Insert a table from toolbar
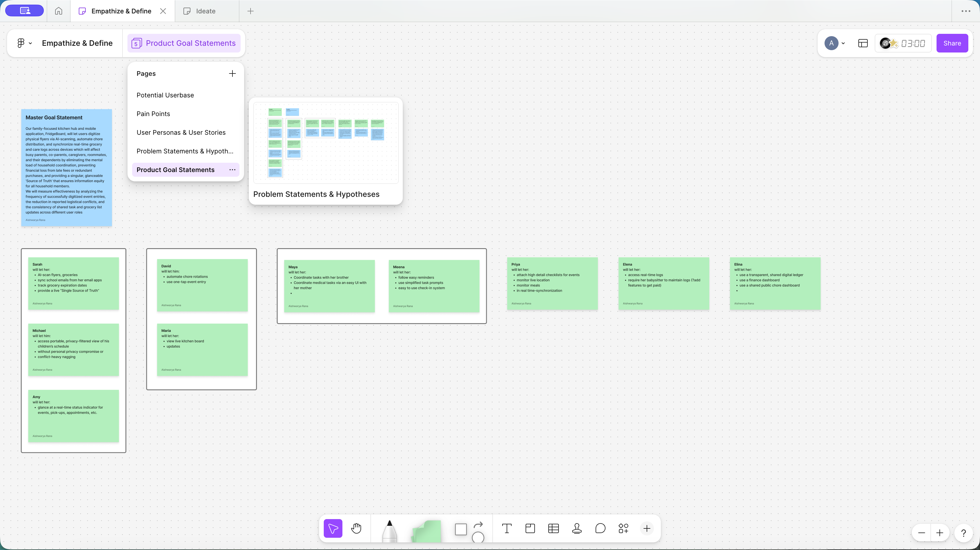 tap(554, 528)
